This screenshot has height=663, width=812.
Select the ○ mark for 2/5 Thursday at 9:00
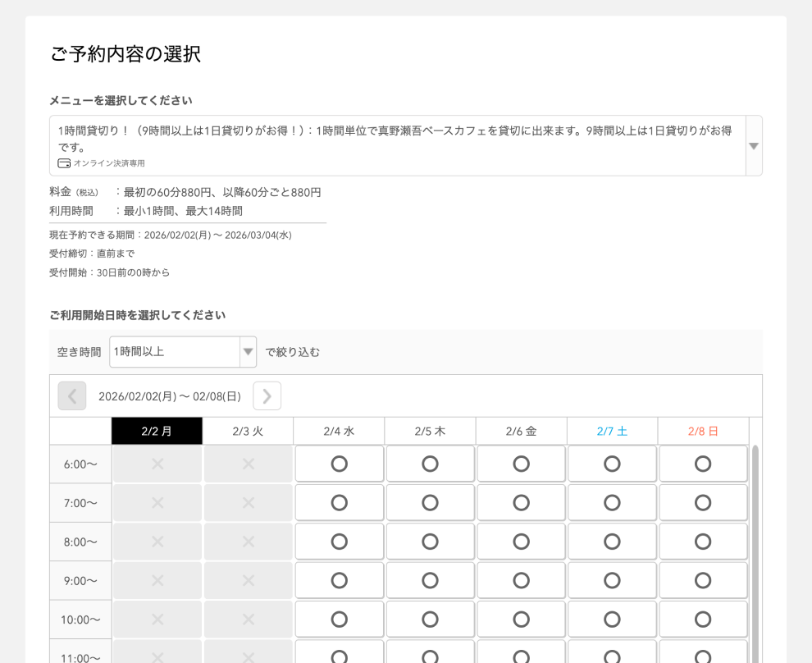[430, 580]
